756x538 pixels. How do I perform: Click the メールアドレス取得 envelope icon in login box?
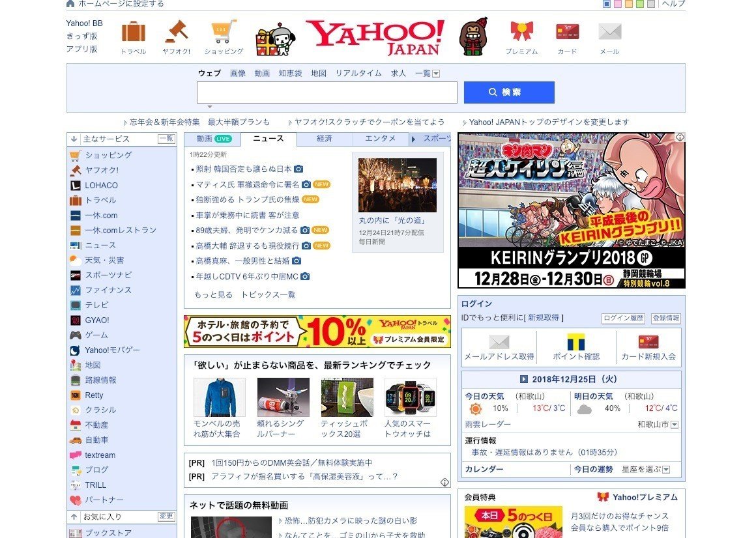[499, 342]
